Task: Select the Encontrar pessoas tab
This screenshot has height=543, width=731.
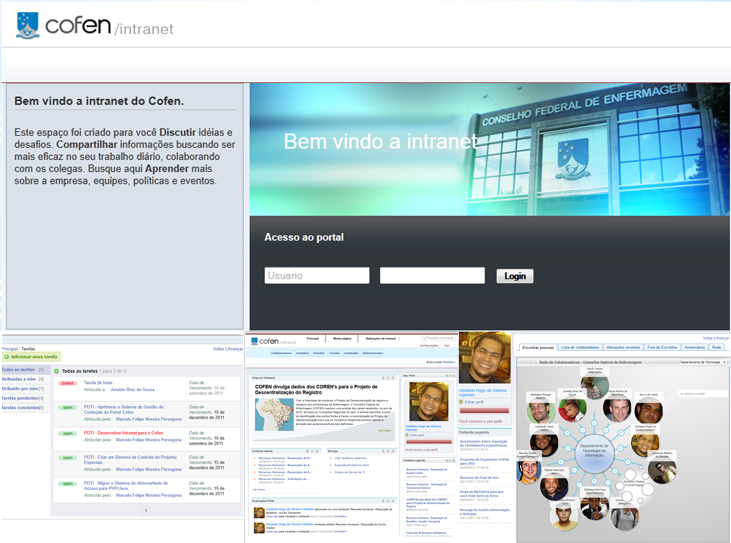Action: pos(538,347)
